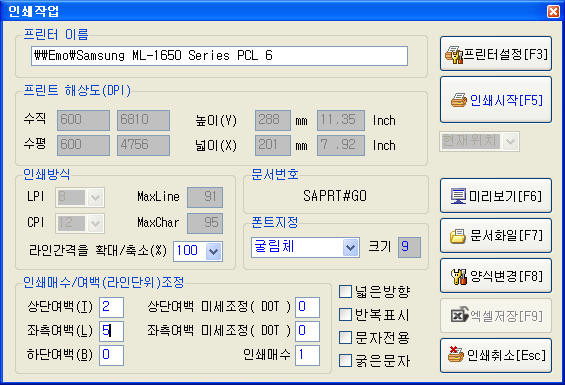The height and width of the screenshot is (385, 565).
Task: Click the printer name field
Action: (219, 56)
